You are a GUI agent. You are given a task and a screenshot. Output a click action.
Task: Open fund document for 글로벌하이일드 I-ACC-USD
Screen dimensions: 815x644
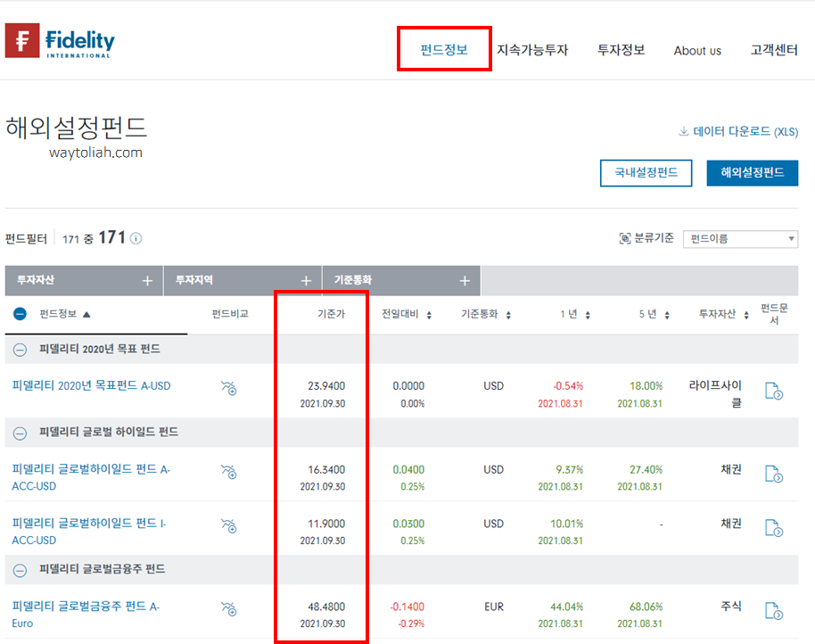pos(773,528)
